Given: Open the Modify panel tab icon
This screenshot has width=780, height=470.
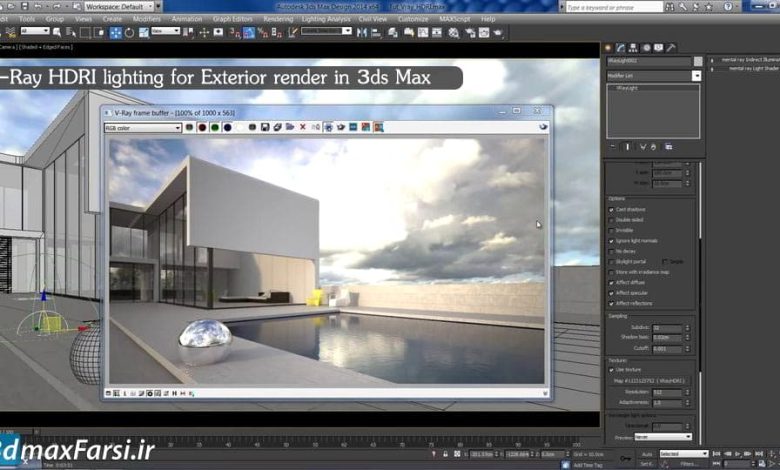Looking at the screenshot, I should (620, 48).
